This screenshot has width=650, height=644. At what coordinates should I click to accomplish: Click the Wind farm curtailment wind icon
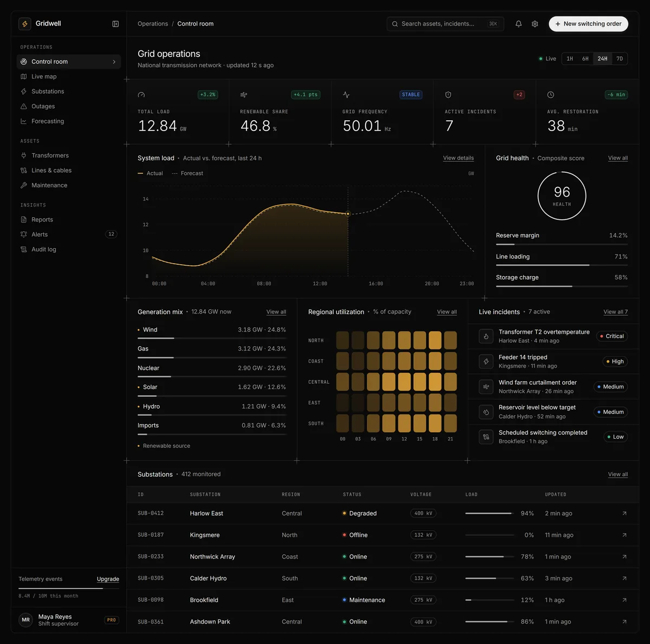click(x=486, y=387)
